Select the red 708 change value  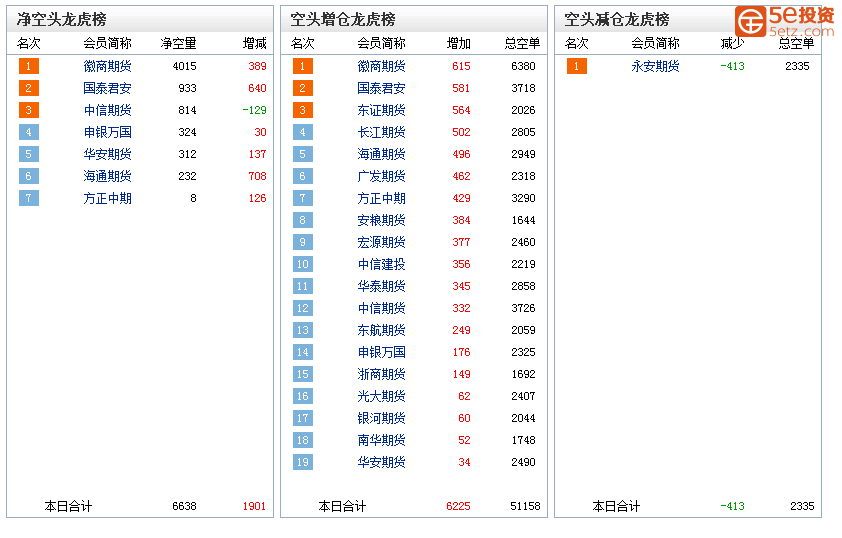[x=257, y=176]
